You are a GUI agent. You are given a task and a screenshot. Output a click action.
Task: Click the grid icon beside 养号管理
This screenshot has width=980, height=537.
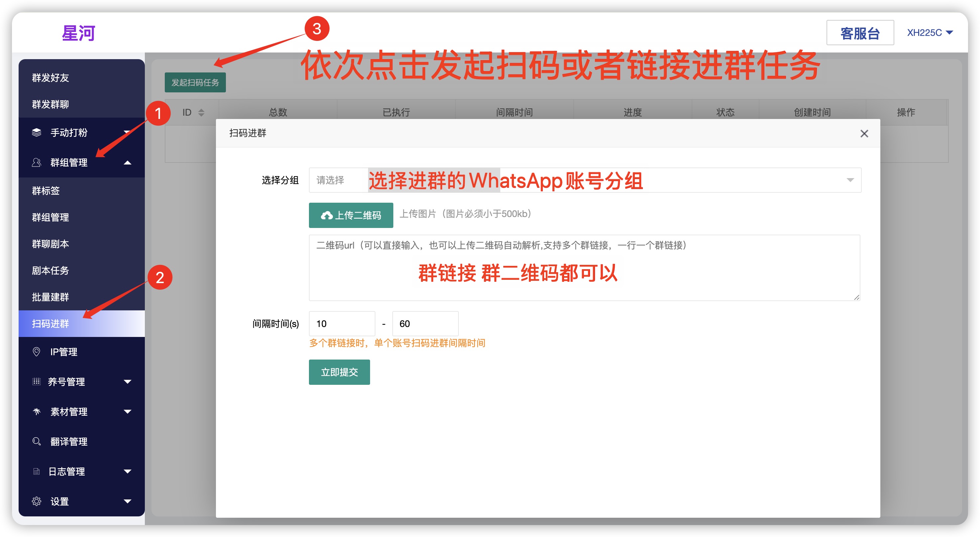point(37,381)
